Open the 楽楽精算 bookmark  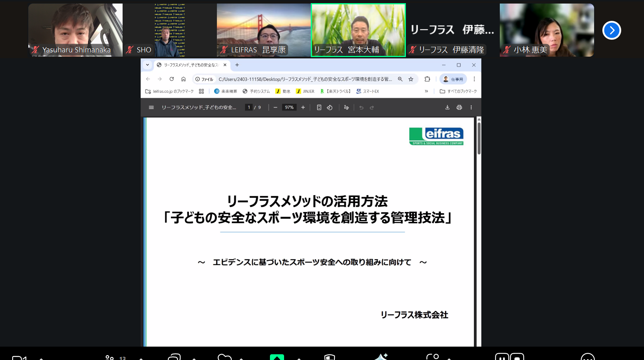tap(226, 91)
